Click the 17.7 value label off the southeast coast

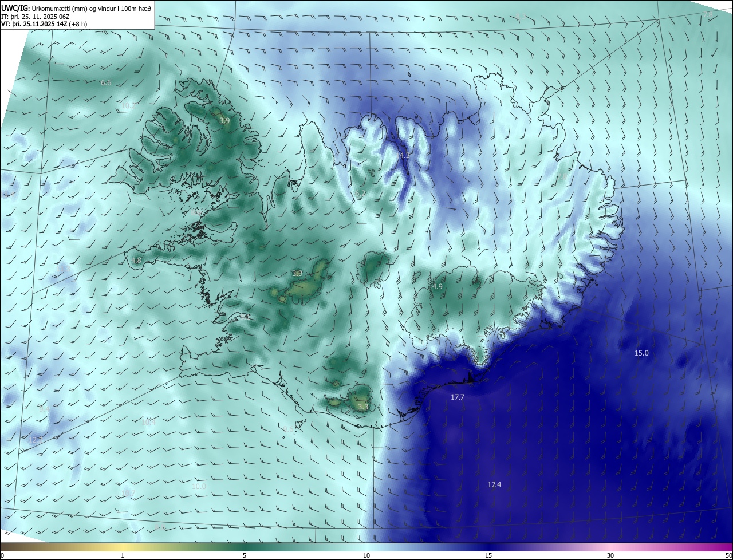(x=457, y=397)
